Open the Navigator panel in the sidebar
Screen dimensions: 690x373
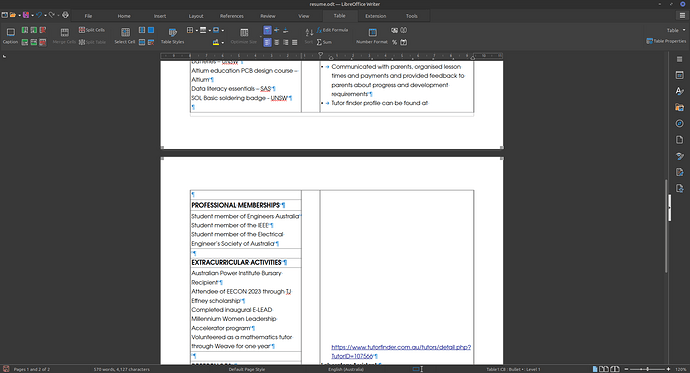click(679, 124)
